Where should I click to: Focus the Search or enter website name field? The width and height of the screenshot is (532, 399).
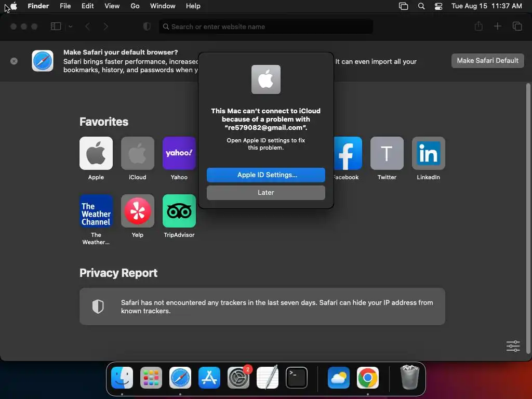tap(265, 26)
